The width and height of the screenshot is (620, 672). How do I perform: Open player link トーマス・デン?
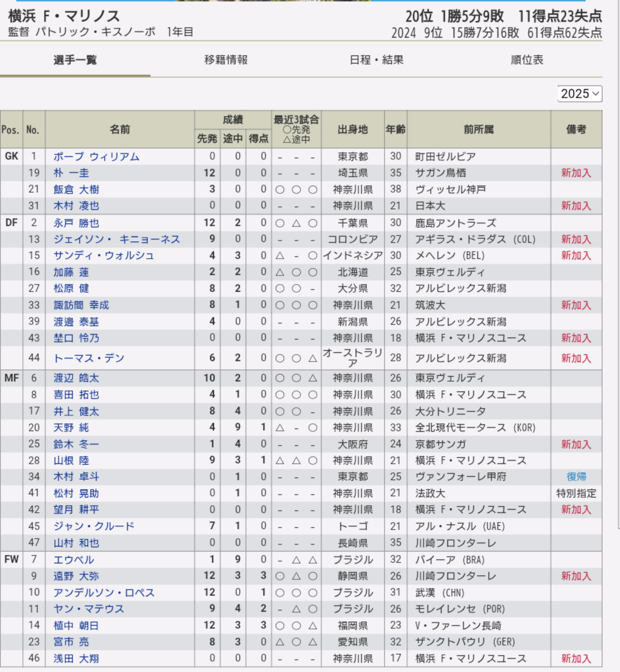[89, 358]
